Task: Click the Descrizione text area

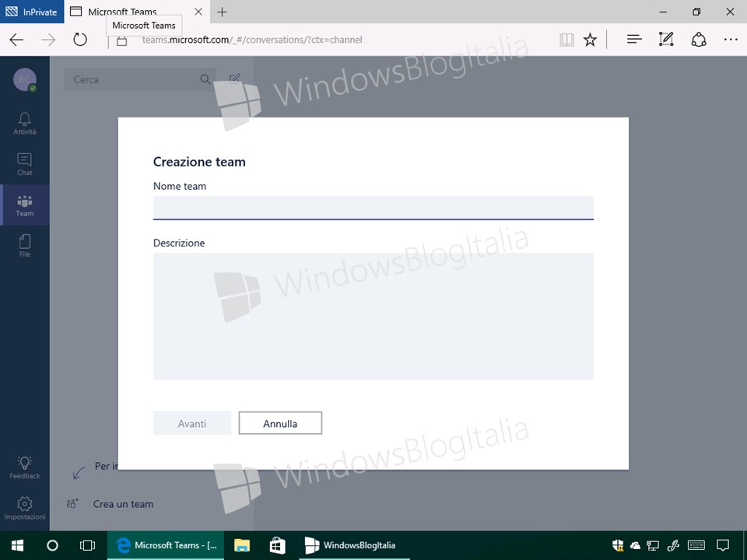Action: tap(373, 317)
